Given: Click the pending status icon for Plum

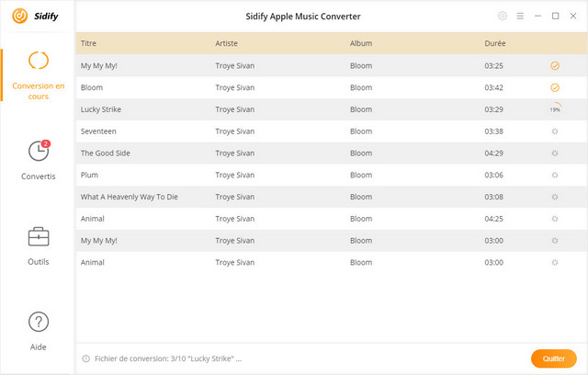Looking at the screenshot, I should point(555,175).
